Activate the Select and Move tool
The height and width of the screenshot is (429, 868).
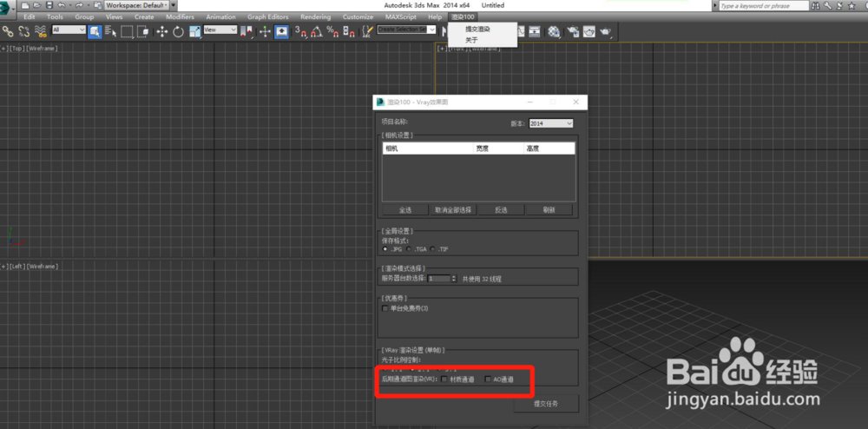tap(162, 31)
